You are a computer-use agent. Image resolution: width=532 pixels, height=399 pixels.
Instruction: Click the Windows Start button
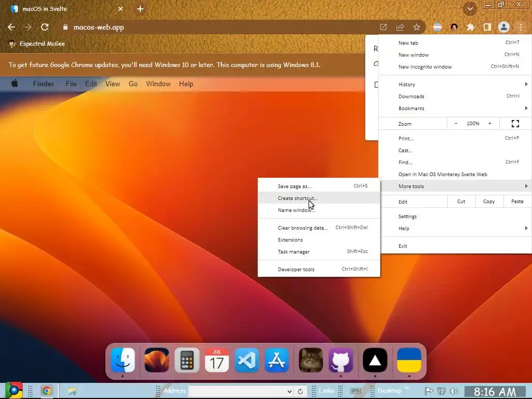[x=14, y=390]
